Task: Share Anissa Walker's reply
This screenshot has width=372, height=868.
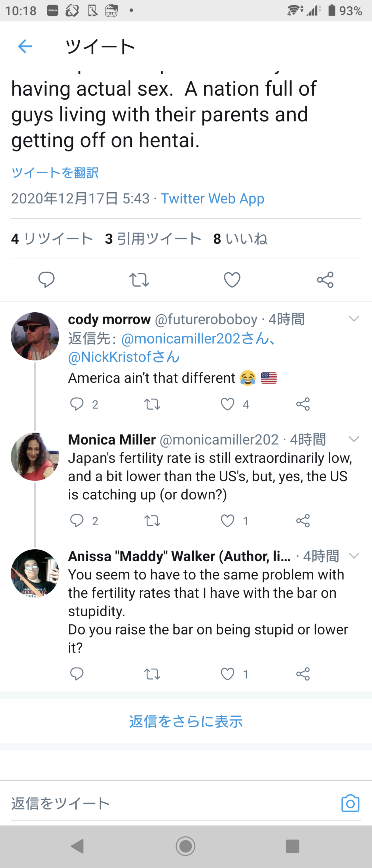Action: click(303, 674)
